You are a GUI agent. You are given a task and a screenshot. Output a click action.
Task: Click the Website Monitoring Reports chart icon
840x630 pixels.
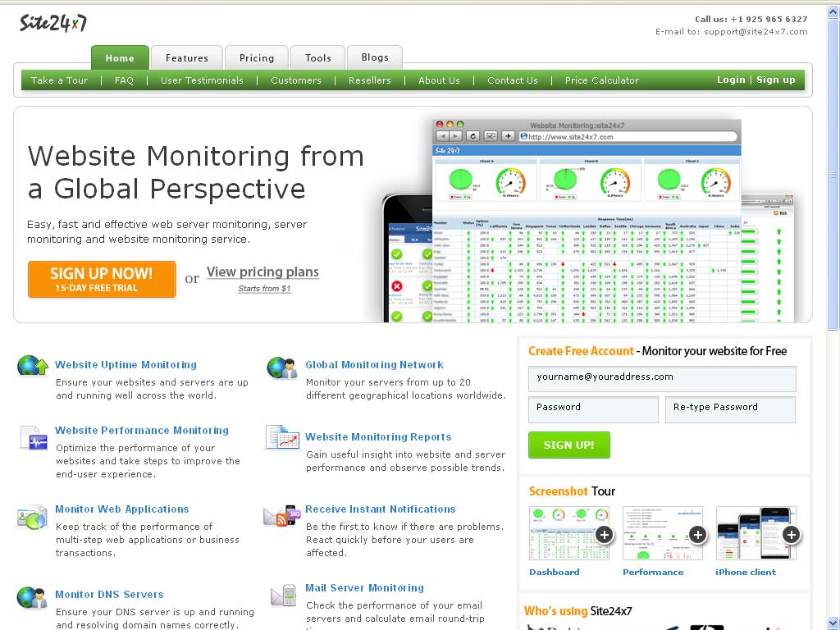click(x=282, y=438)
